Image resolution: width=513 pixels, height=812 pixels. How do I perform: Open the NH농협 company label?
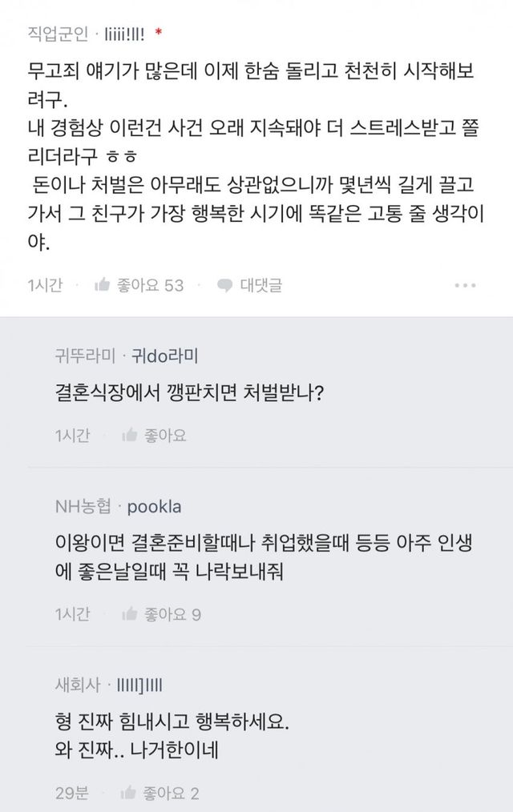(83, 507)
